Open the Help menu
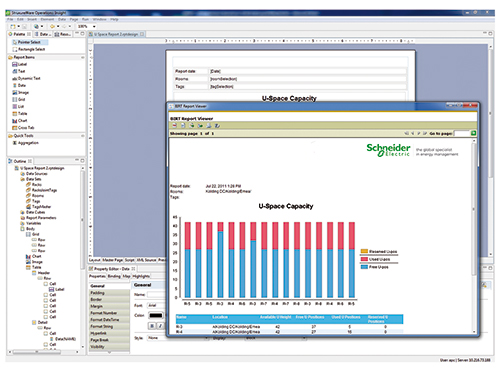 (114, 19)
